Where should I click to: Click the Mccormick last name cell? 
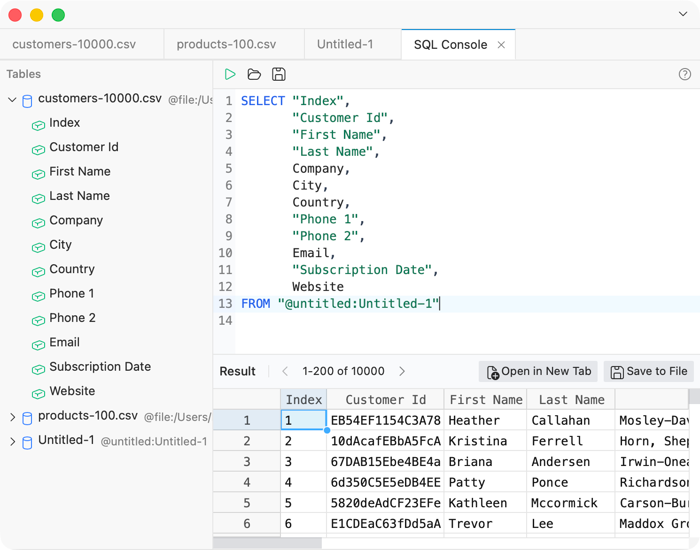pos(571,503)
